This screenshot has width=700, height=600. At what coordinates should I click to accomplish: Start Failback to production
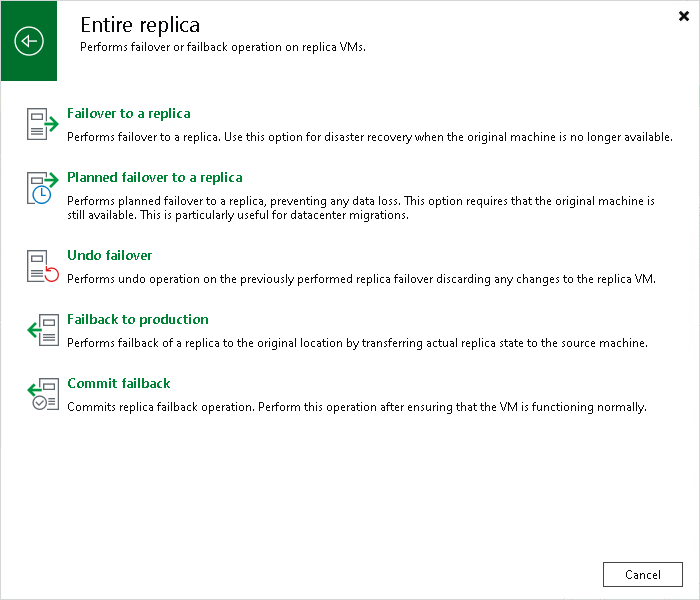click(138, 319)
